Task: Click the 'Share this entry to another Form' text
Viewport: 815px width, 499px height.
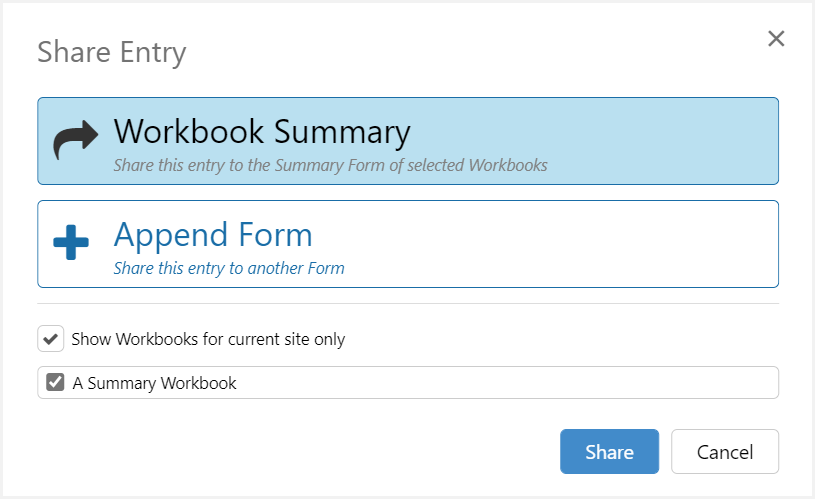Action: 229,268
